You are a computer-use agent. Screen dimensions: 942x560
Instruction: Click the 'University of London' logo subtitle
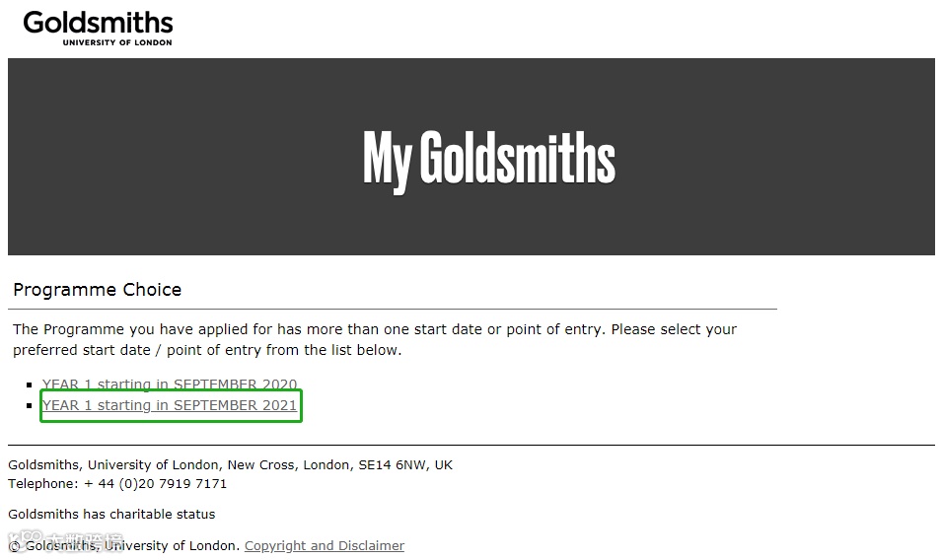117,42
